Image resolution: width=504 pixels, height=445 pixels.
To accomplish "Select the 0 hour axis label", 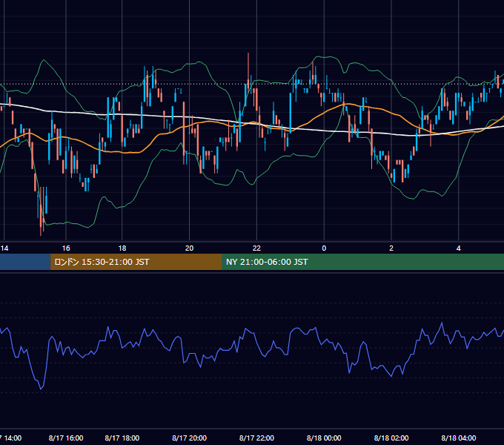I will tap(324, 248).
